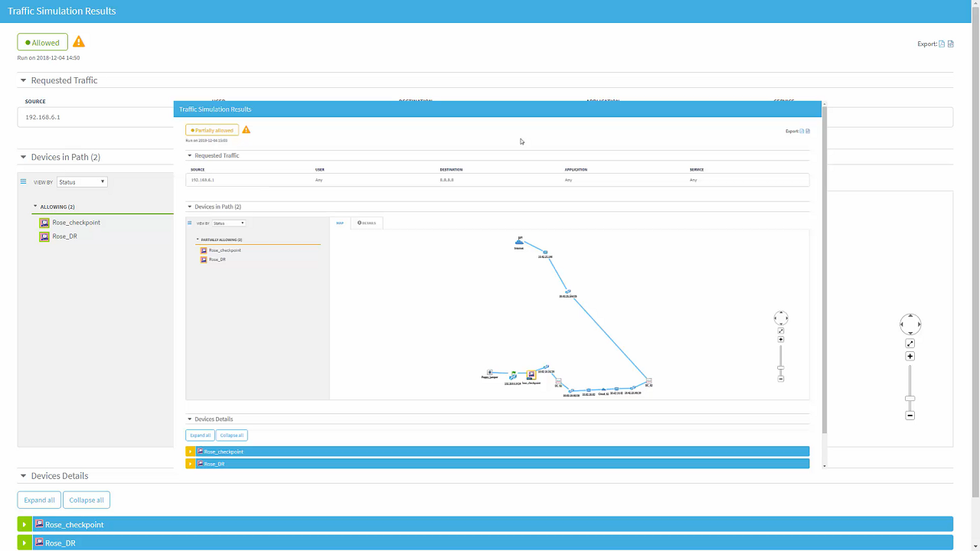Click the Rose_checkpoint device icon in the background ALLOWING list
This screenshot has height=551, width=980.
[44, 223]
